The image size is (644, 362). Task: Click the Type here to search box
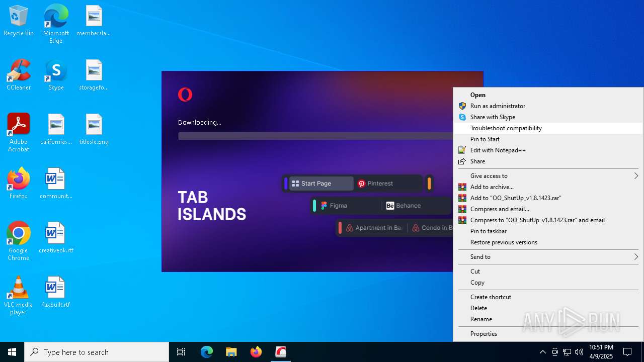coord(97,352)
